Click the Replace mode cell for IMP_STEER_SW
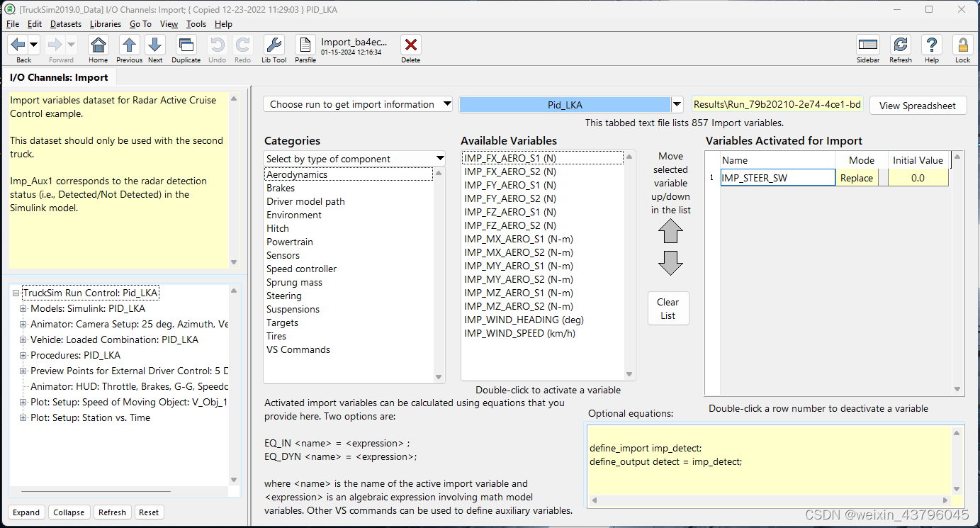 [857, 178]
